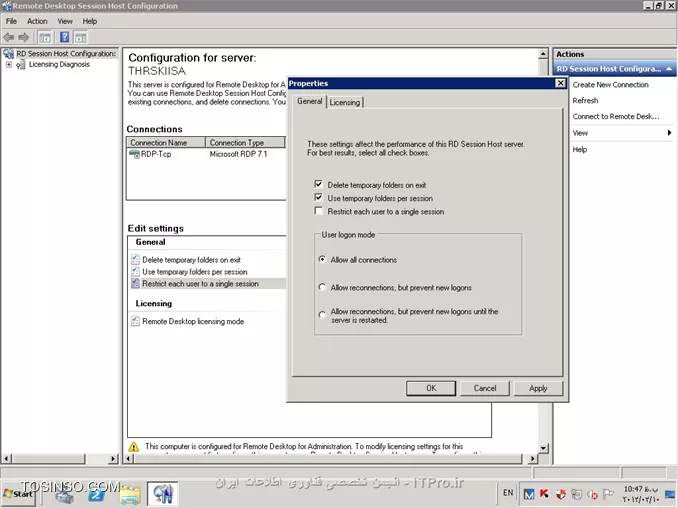Viewport: 678px width, 508px height.
Task: Click the center pane scroll right arrow
Action: coord(532,458)
